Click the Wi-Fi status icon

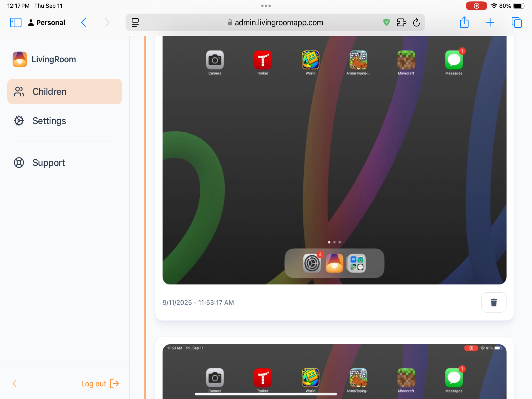click(494, 6)
